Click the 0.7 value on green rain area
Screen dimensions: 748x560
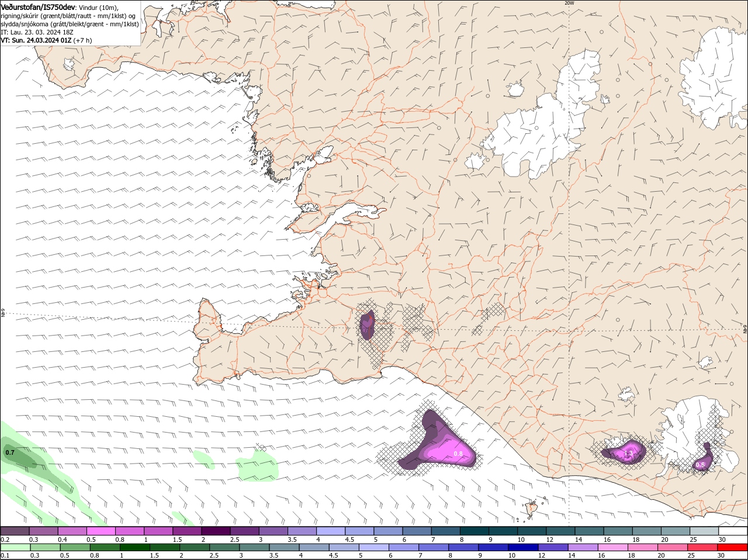[x=10, y=452]
